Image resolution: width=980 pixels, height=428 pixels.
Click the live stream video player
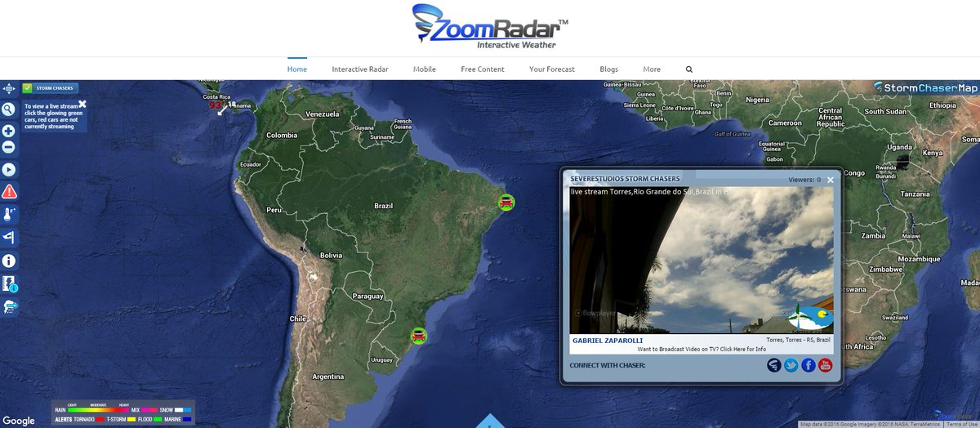702,260
